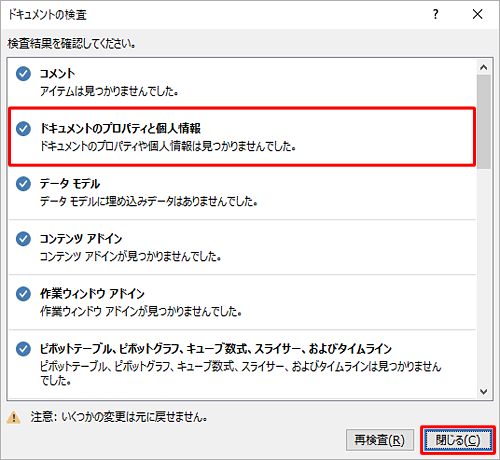Click the checkmark icon beside 作業ウィンドウ アドイン
The image size is (500, 460).
point(23,294)
